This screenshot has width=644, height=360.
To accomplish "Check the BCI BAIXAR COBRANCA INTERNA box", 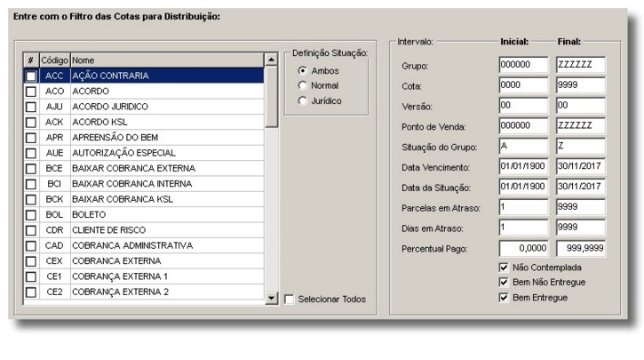I will tap(31, 184).
